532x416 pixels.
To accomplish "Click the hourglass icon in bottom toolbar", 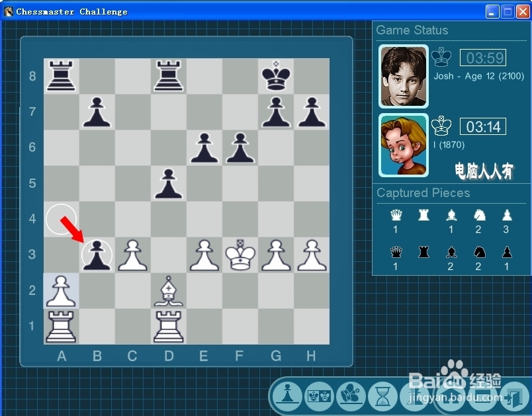I will [382, 395].
